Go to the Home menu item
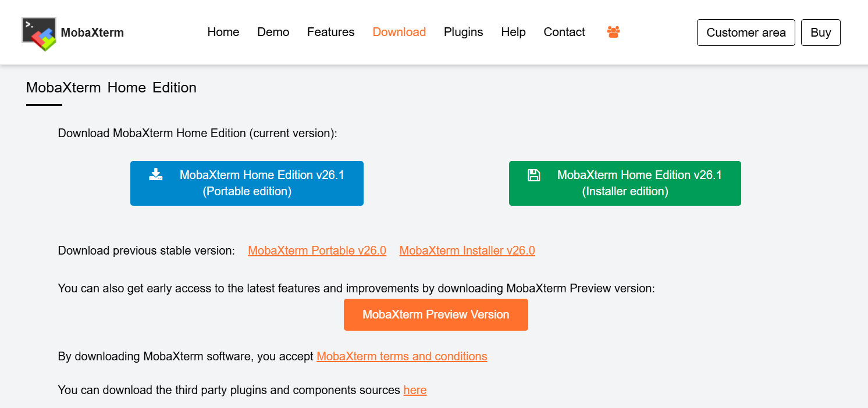The height and width of the screenshot is (408, 868). coord(223,32)
